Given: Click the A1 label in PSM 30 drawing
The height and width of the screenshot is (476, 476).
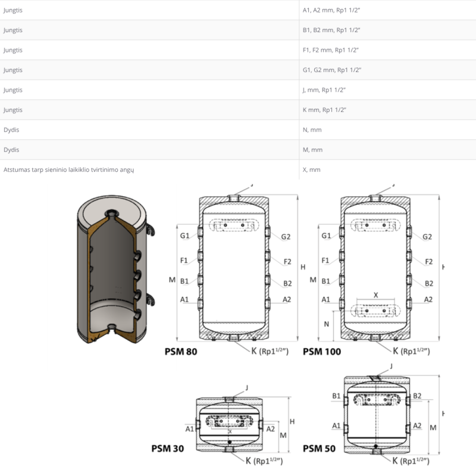Looking at the screenshot, I should pos(190,429).
